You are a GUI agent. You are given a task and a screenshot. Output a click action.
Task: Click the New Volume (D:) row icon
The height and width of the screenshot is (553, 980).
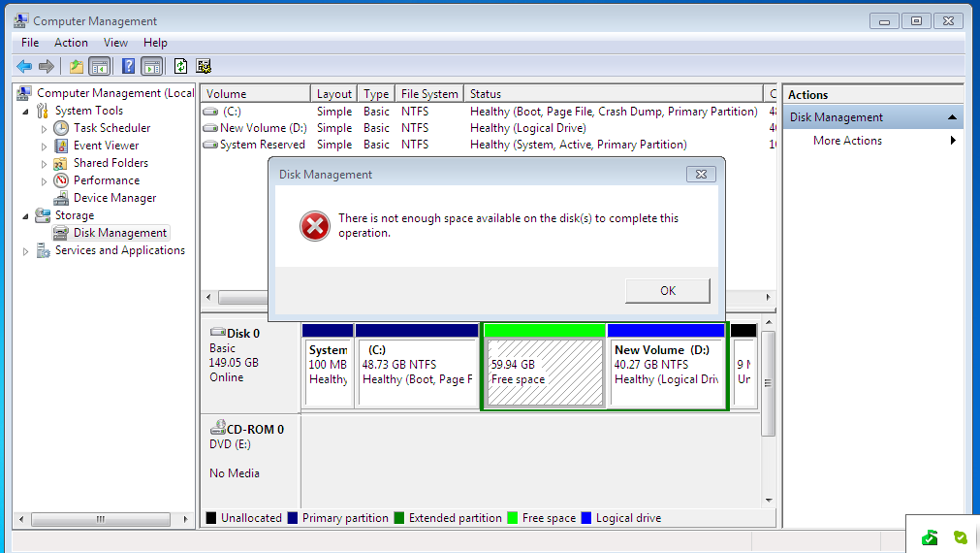coord(210,128)
